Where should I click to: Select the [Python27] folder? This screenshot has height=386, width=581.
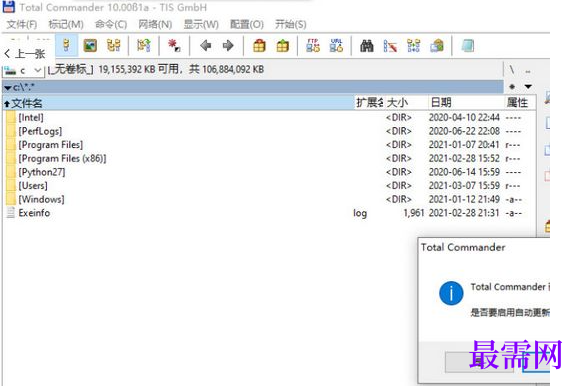coord(42,172)
